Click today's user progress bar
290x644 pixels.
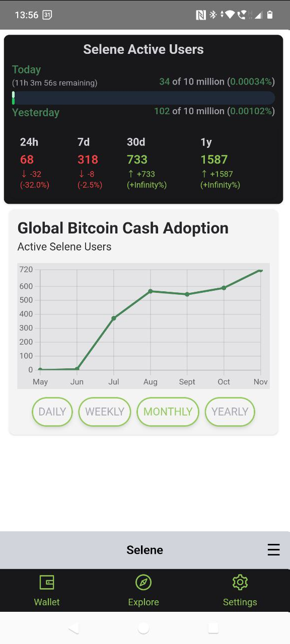click(x=143, y=98)
